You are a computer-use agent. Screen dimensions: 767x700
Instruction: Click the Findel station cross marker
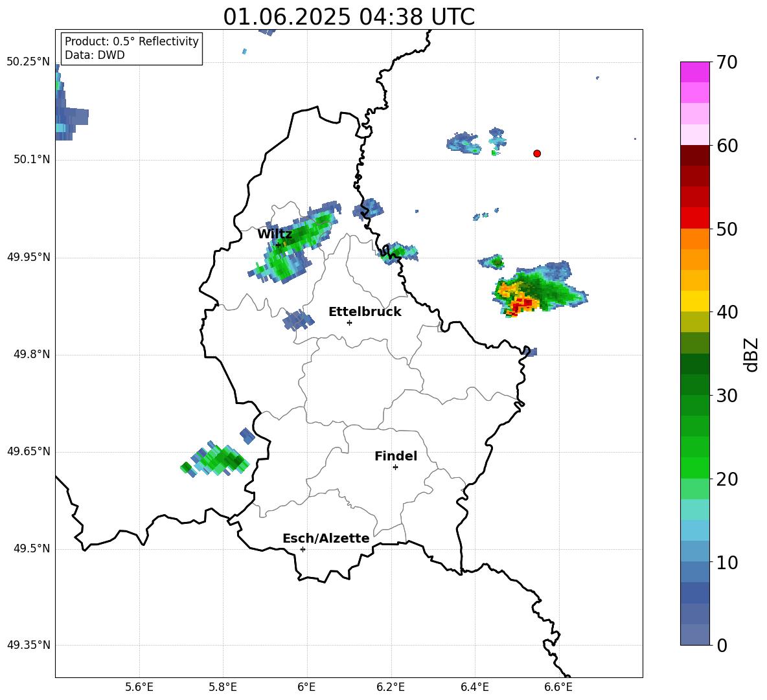tap(395, 468)
